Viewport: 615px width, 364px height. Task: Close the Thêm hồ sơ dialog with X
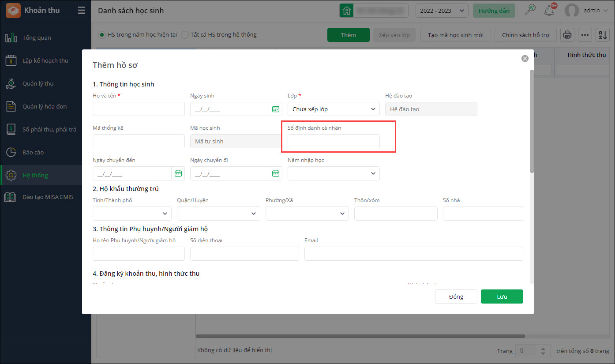[x=525, y=58]
